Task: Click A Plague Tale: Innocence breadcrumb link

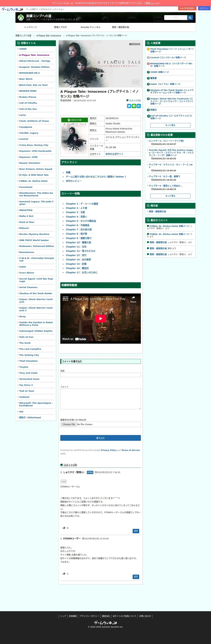Action: pyautogui.click(x=49, y=35)
